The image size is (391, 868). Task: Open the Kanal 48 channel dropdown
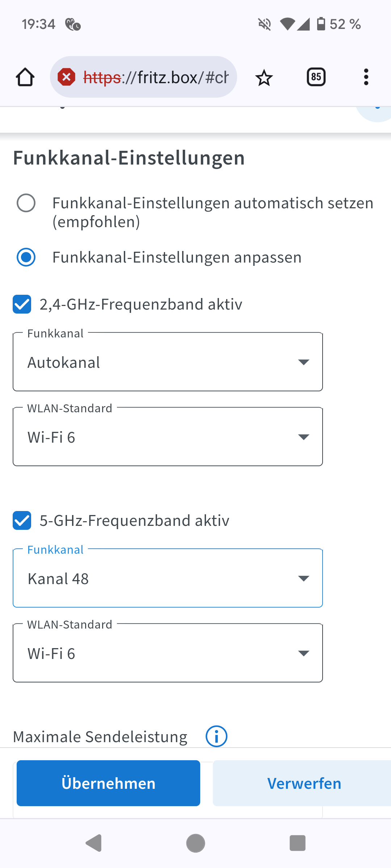click(168, 578)
